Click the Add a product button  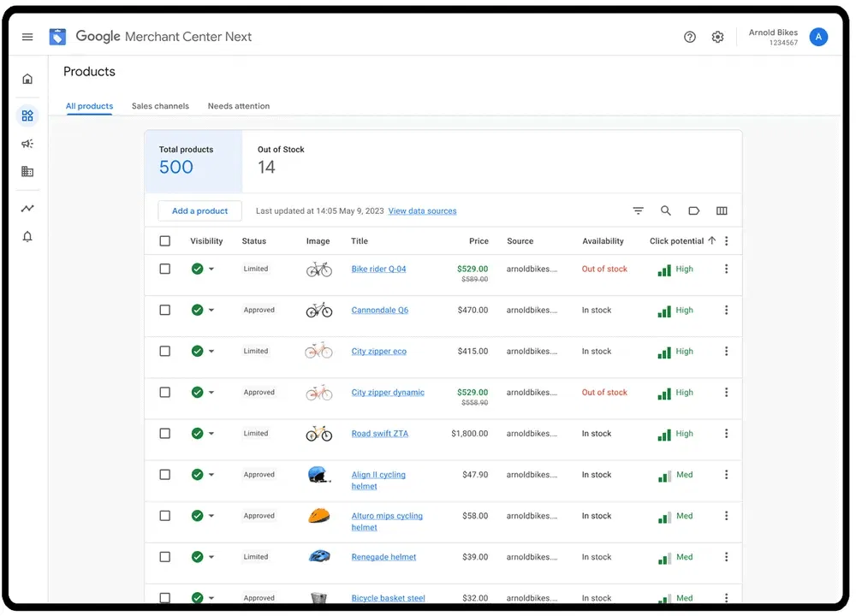point(199,210)
